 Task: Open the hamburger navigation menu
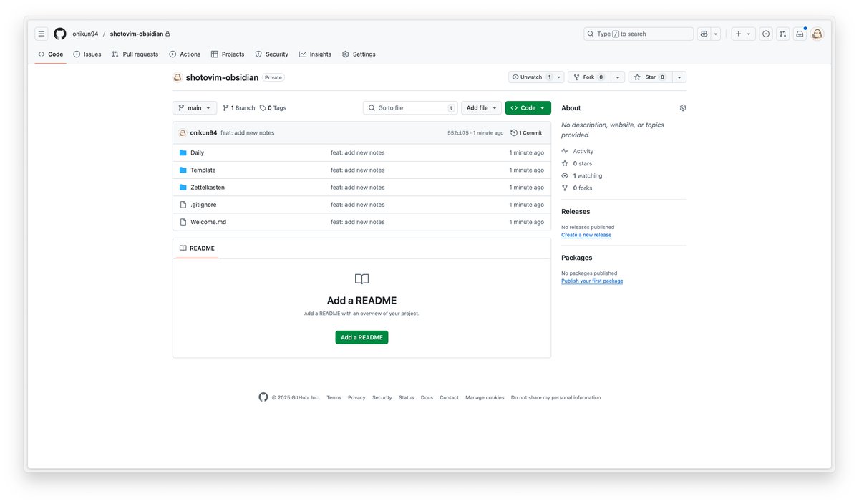(42, 34)
